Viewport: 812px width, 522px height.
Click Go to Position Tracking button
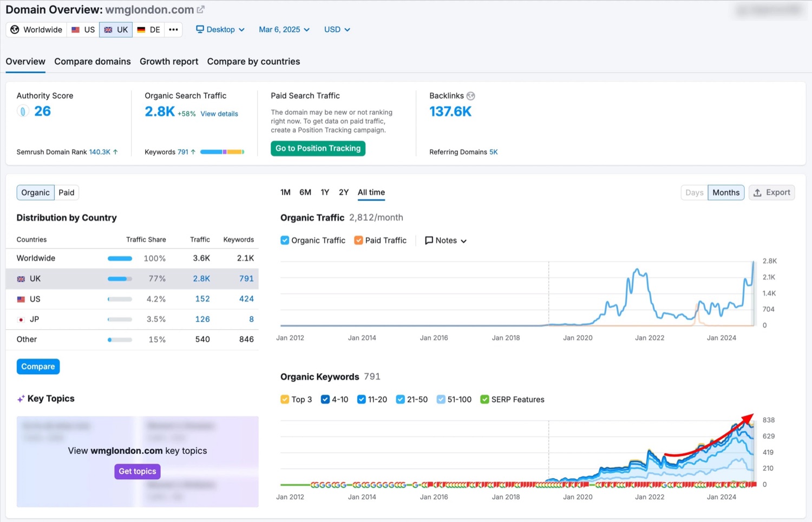tap(318, 148)
